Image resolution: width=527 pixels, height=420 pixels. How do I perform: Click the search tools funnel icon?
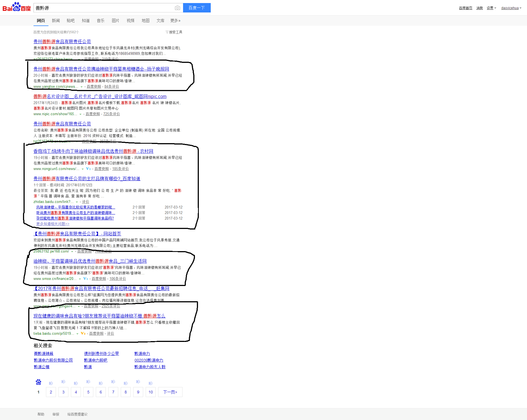pos(167,32)
